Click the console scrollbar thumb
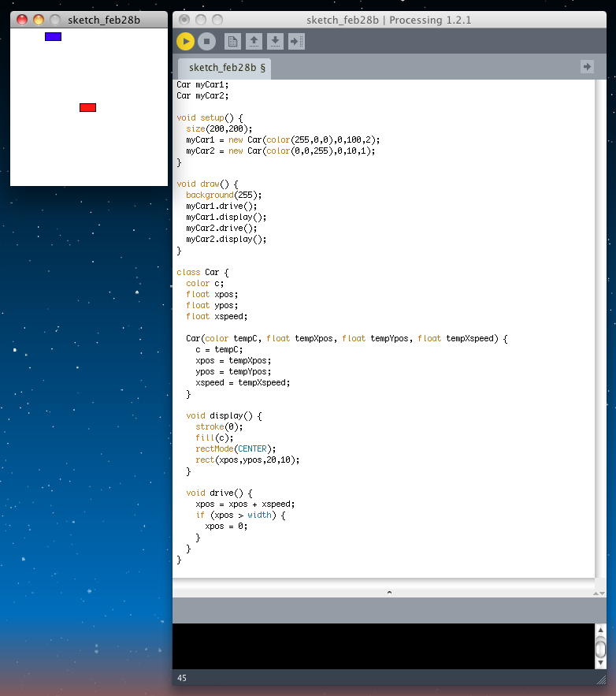Screen dimensions: 616x696 click(x=600, y=647)
